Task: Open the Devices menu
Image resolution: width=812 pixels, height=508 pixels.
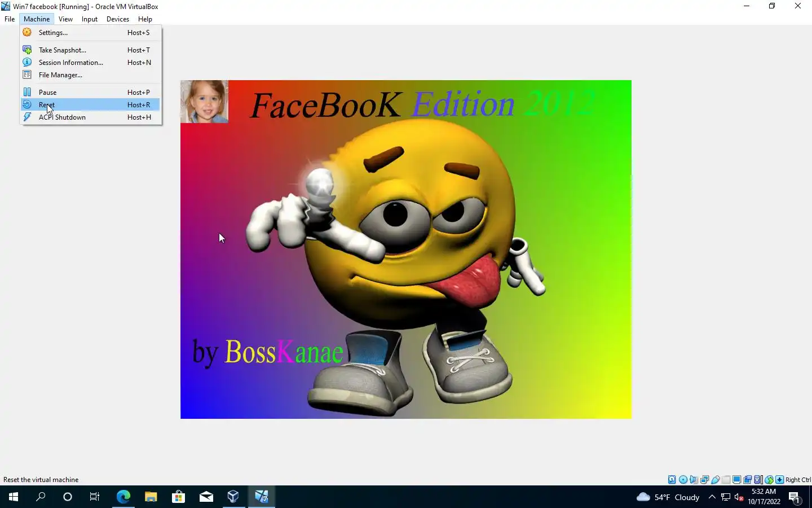Action: [x=117, y=19]
